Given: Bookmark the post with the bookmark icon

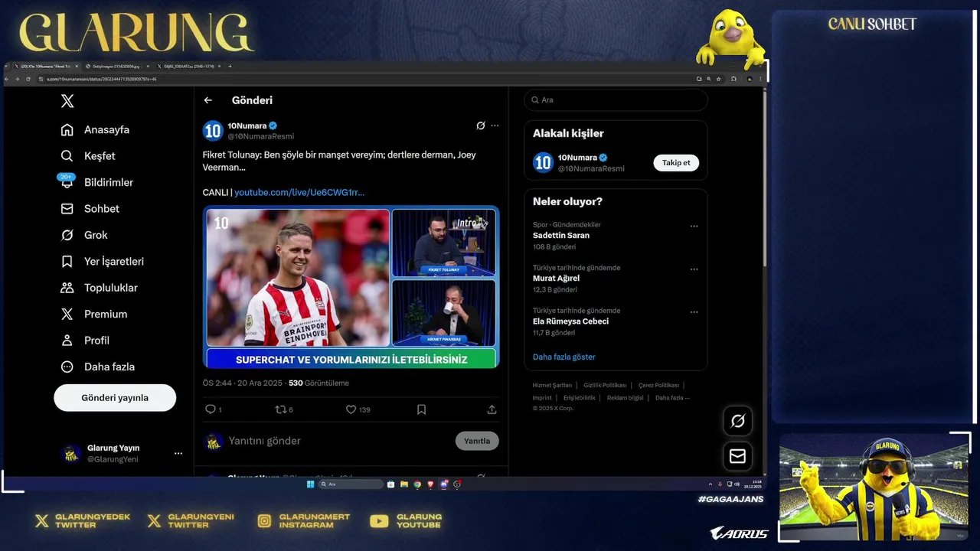Looking at the screenshot, I should pos(421,409).
